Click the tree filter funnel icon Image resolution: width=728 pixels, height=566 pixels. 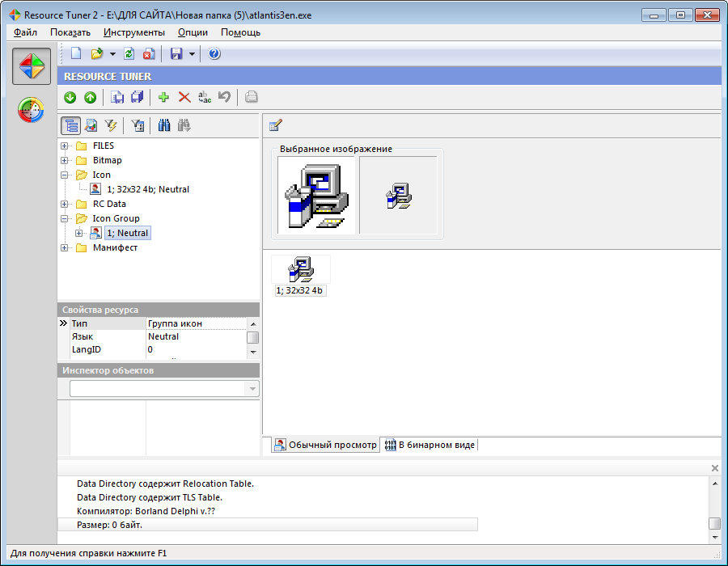click(138, 125)
